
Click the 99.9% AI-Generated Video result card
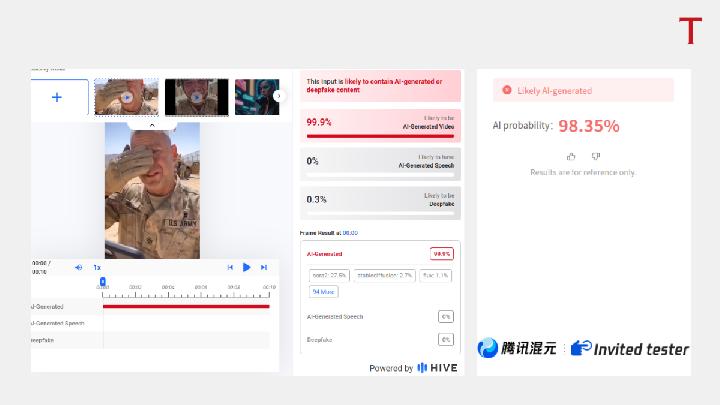tap(381, 123)
